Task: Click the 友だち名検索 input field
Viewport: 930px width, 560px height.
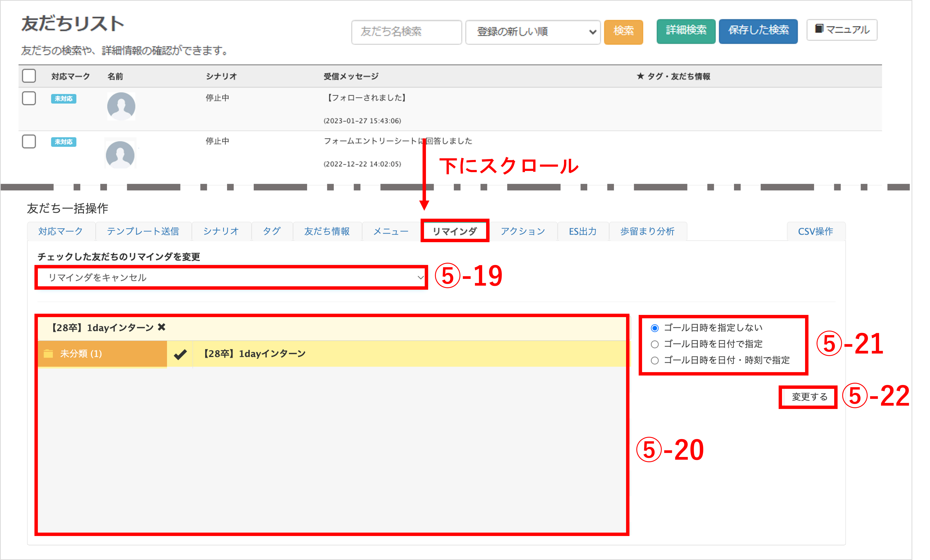Action: pos(406,32)
